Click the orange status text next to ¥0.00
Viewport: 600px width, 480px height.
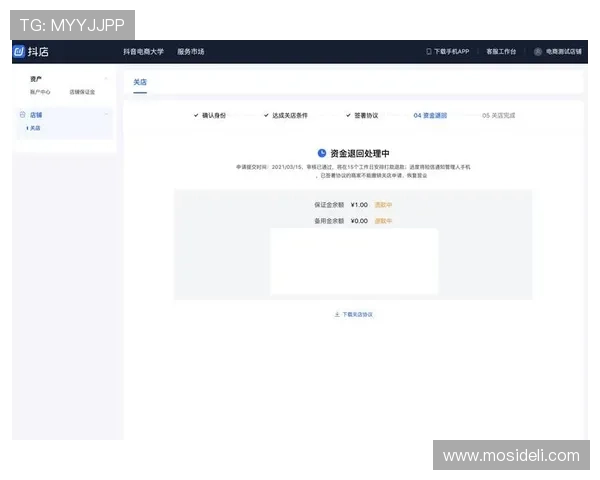click(383, 221)
